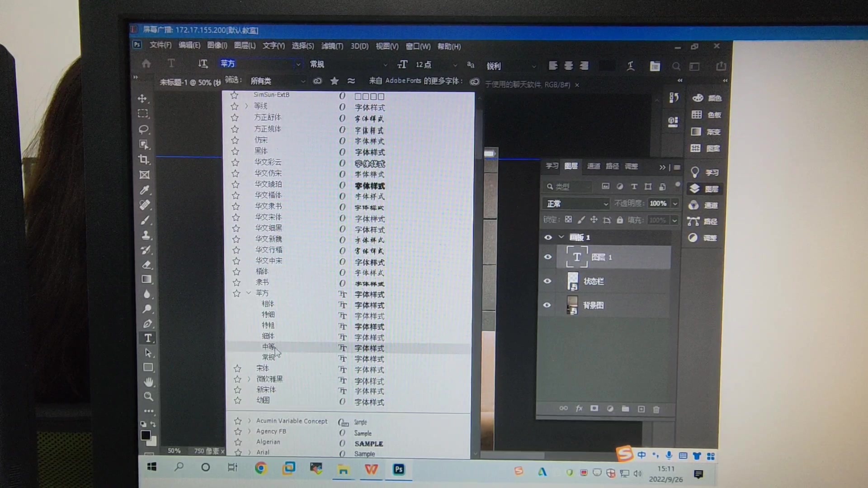Toggle visibility of 背景图 layer
This screenshot has width=868, height=488.
pyautogui.click(x=547, y=305)
